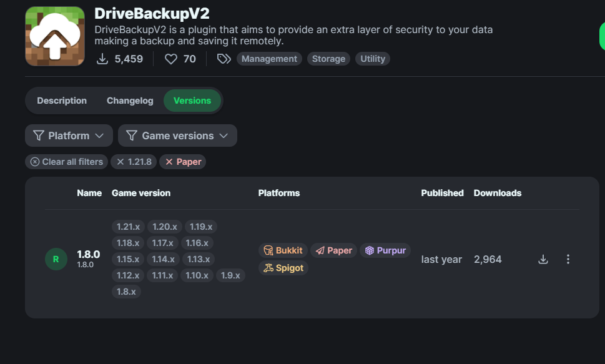Expand the Game versions filter dropdown

pyautogui.click(x=177, y=135)
